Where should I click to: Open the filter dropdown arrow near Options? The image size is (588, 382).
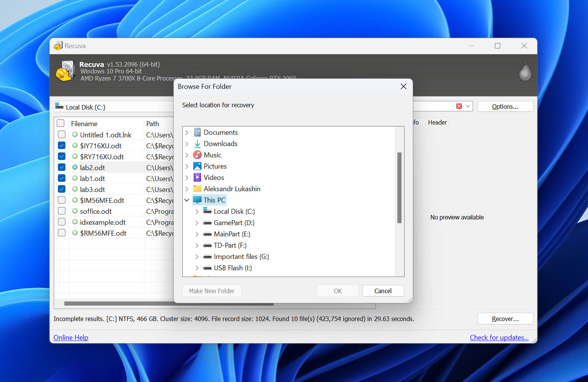coord(468,107)
